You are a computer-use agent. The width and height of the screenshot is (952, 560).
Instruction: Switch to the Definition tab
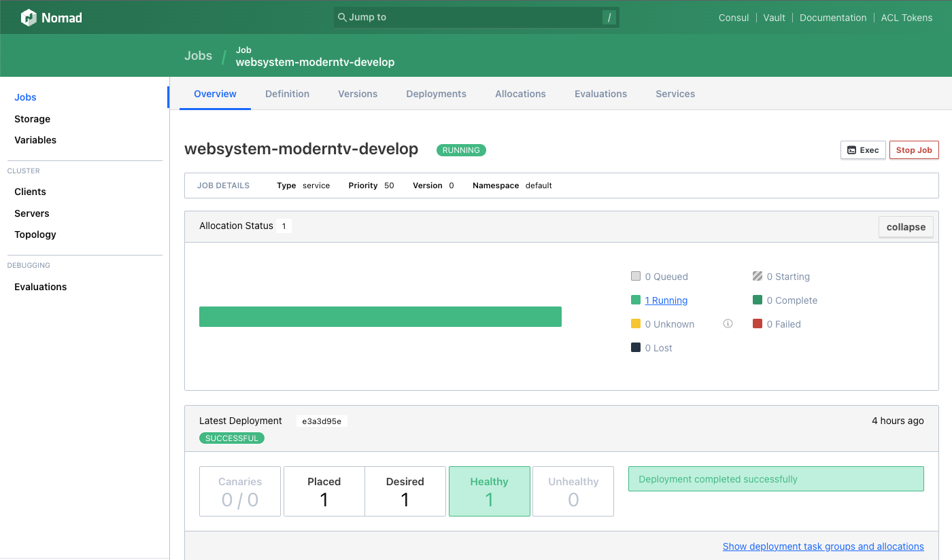[x=287, y=94]
